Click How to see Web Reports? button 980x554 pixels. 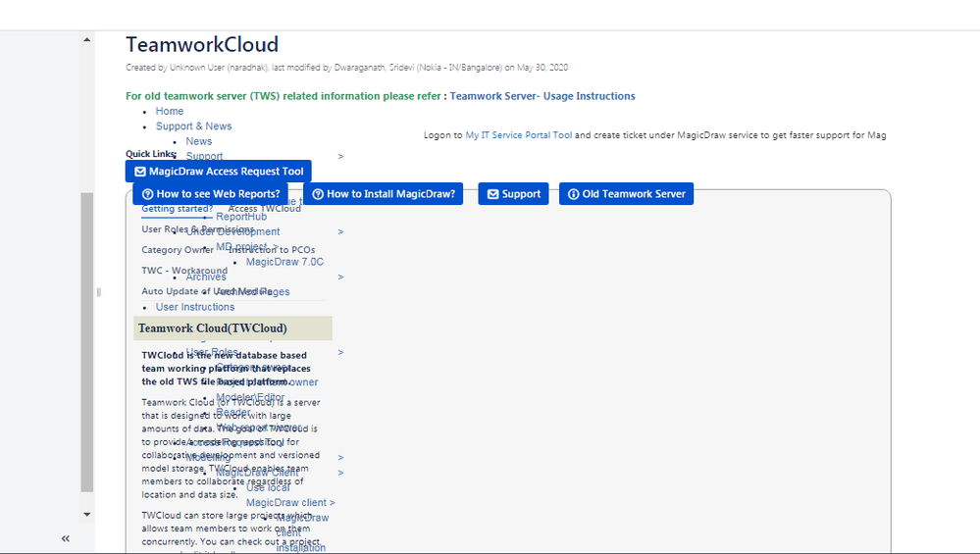pyautogui.click(x=210, y=193)
